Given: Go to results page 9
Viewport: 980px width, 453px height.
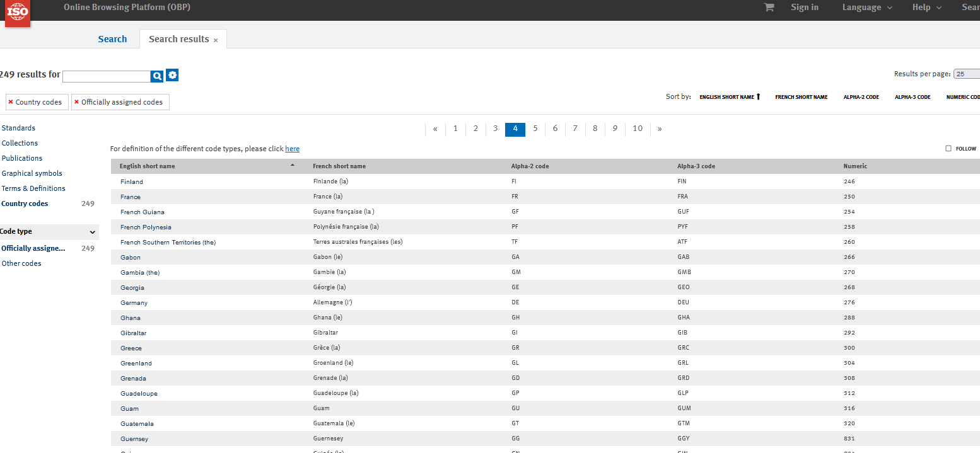Looking at the screenshot, I should click(x=615, y=129).
